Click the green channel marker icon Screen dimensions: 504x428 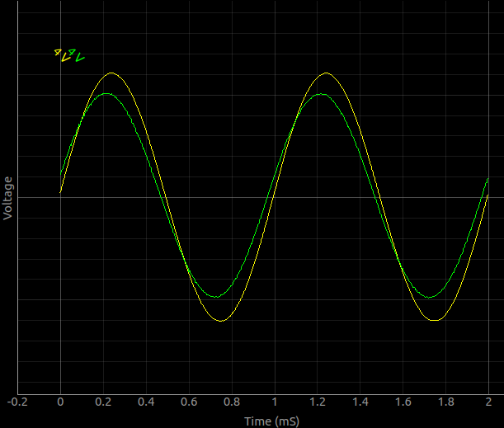[77, 56]
